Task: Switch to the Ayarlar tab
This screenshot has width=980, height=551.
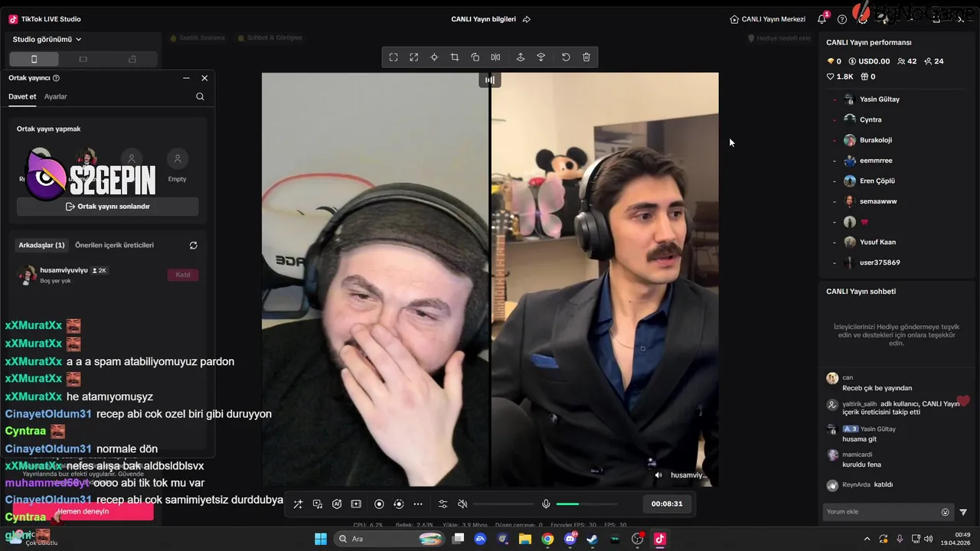Action: [x=56, y=96]
